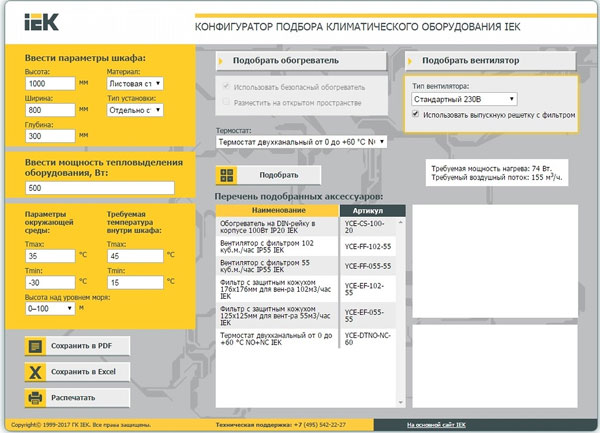Click the heat dissipation power input field
The image size is (600, 433).
click(100, 188)
